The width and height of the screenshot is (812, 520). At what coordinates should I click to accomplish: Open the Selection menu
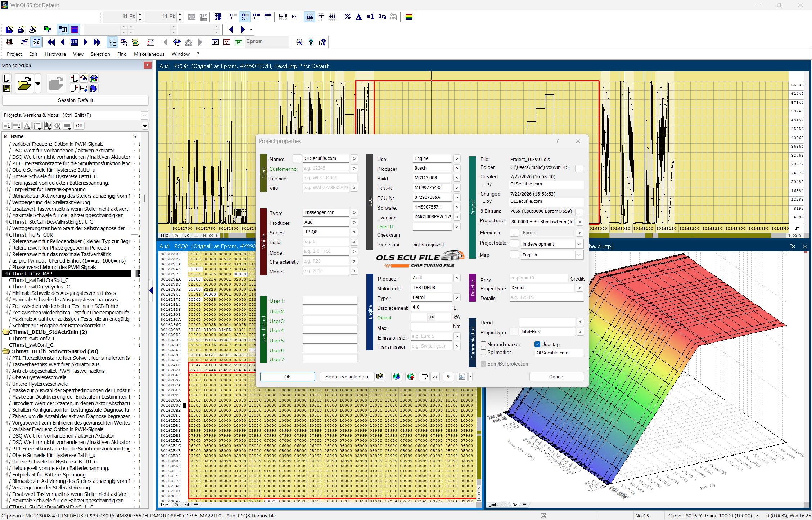point(100,54)
